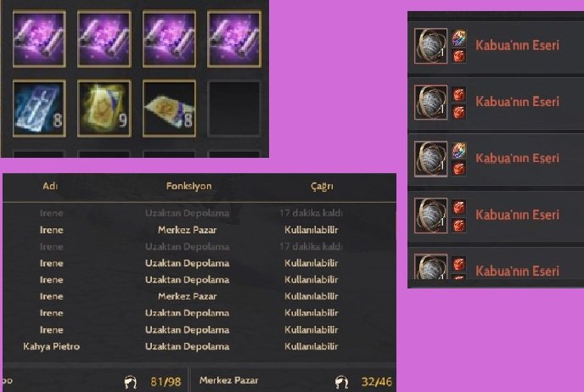
Task: Select the upper red gem in fourth artifact entry
Action: [459, 207]
